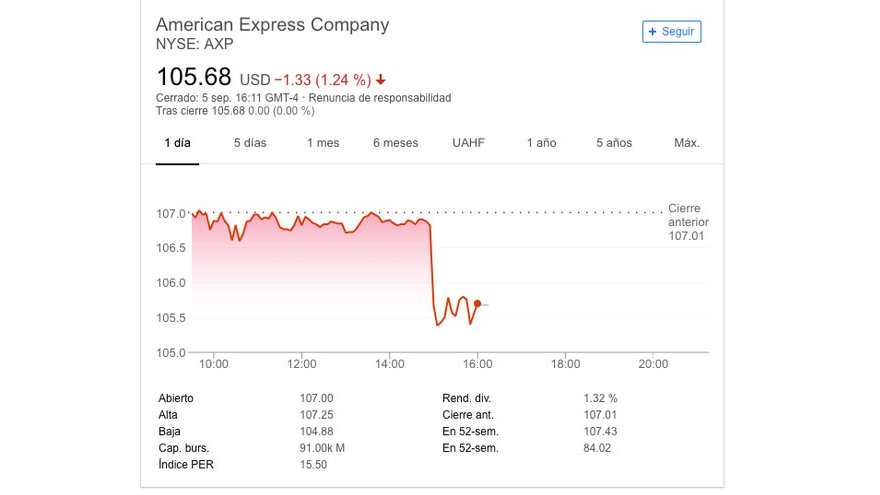
Task: Click the red dot chart marker
Action: (x=477, y=303)
